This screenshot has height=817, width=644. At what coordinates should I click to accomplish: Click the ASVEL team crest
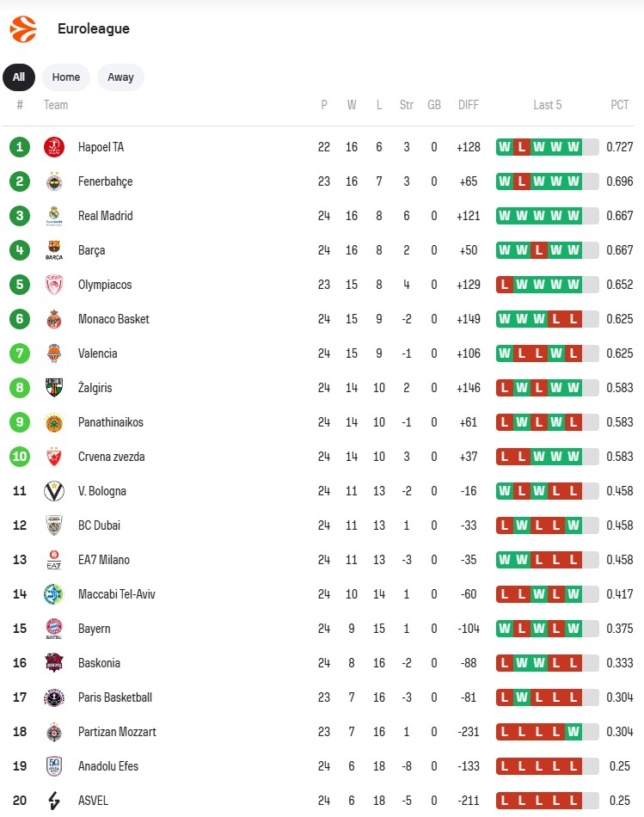54,801
